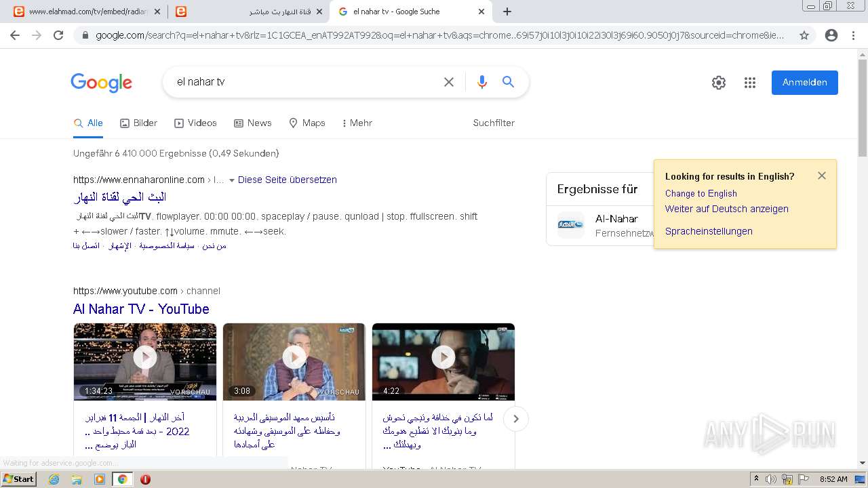Viewport: 868px width, 488px height.
Task: Select the Alle search tab
Action: (x=88, y=123)
